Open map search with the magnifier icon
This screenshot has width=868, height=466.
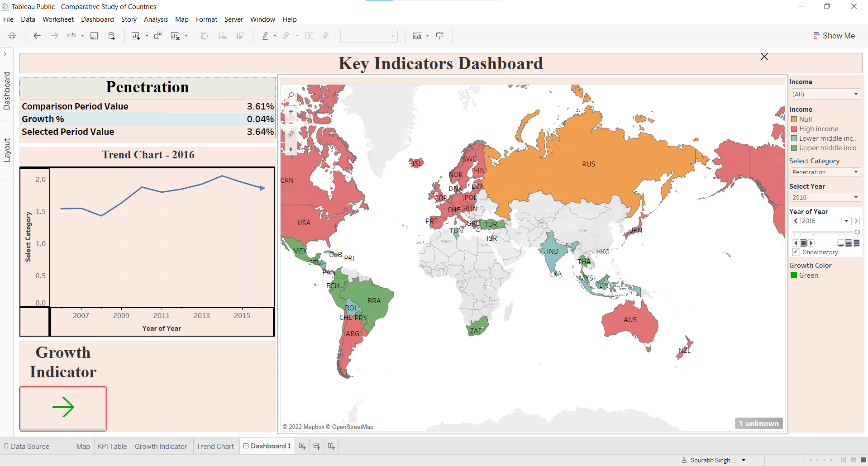(x=291, y=95)
